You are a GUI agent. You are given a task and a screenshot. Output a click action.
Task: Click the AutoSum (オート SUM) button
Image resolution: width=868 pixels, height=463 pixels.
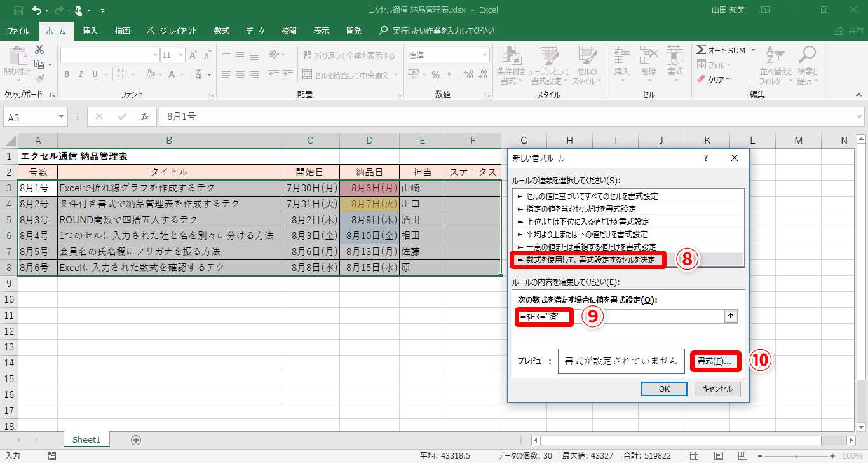coord(721,50)
